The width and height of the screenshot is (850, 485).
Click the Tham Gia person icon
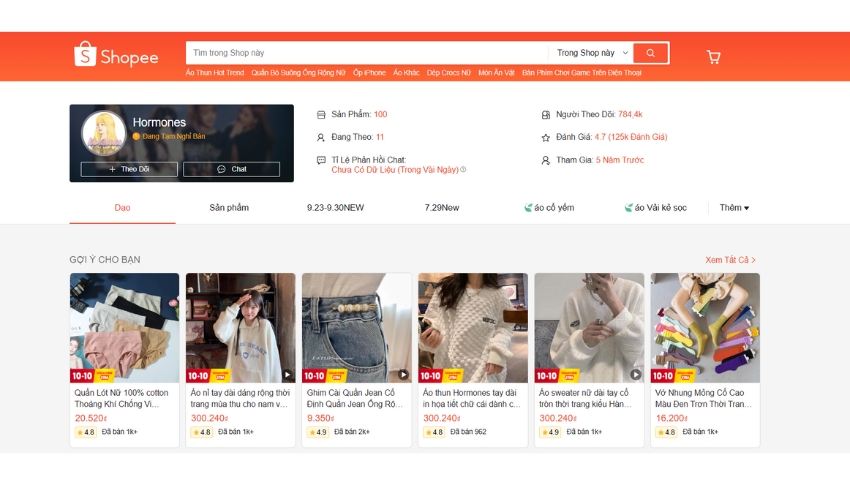click(x=545, y=160)
